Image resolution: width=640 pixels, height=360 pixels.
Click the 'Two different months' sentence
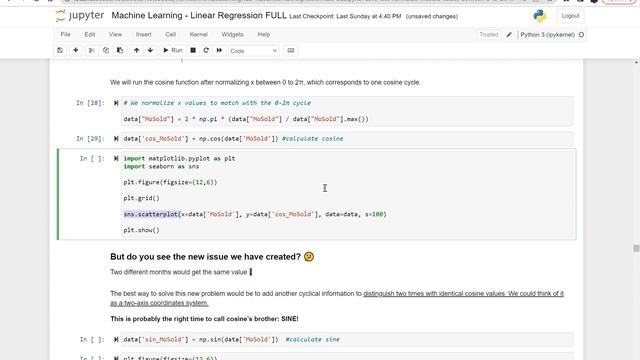point(178,272)
